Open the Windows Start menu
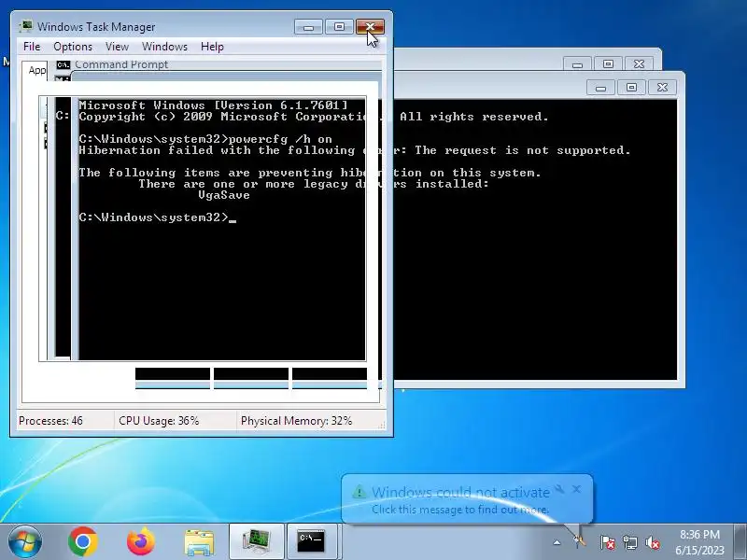 pos(25,541)
